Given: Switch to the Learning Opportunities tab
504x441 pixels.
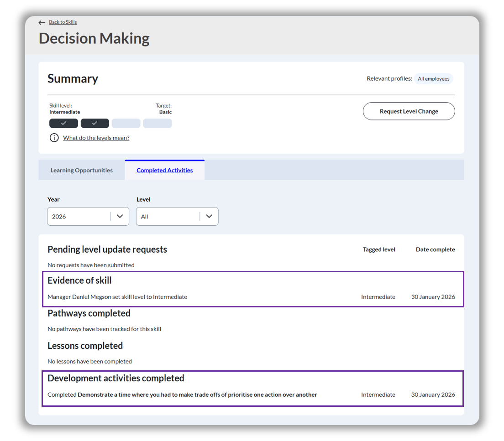Looking at the screenshot, I should [82, 170].
